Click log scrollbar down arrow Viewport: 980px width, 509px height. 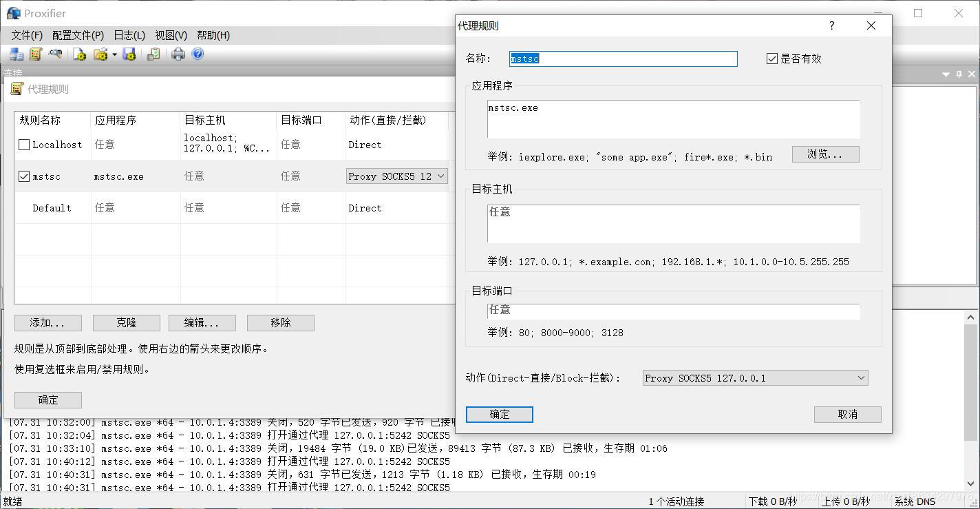tap(972, 484)
